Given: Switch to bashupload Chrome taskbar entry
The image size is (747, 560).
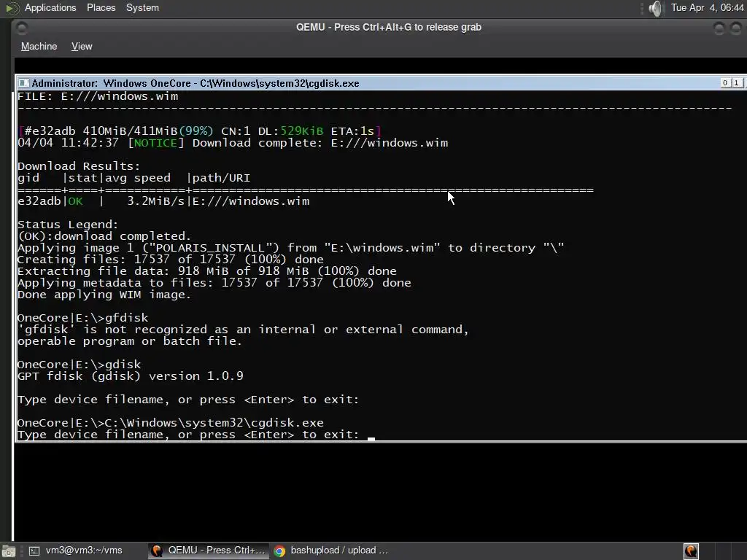Looking at the screenshot, I should tap(331, 551).
